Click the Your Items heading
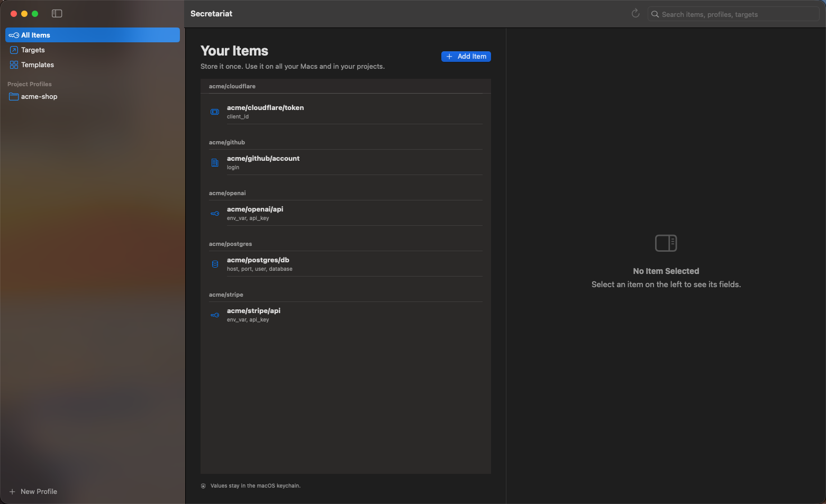 pos(234,51)
